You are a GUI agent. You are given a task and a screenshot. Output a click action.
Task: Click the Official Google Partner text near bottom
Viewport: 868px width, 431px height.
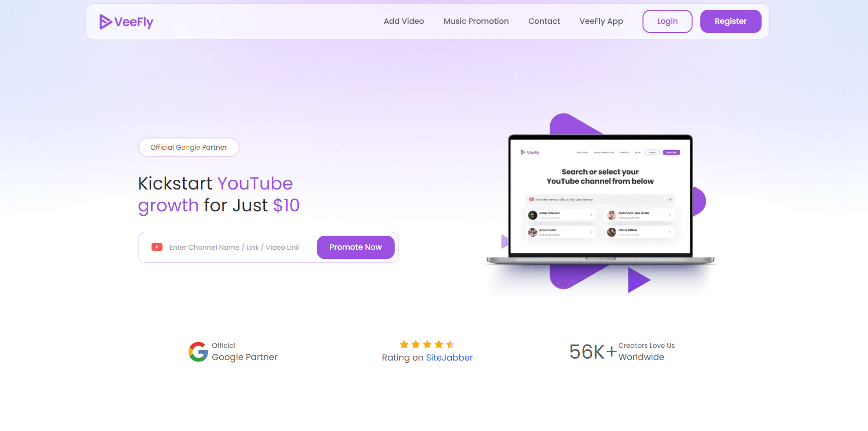coord(244,352)
